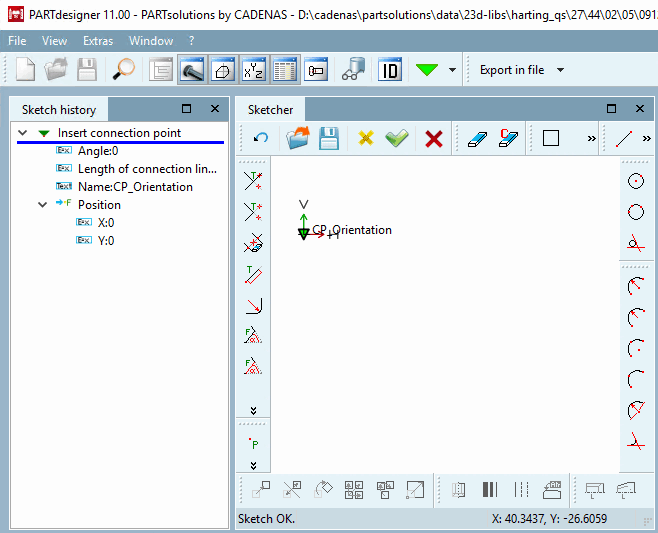Viewport: 658px width, 533px height.
Task: Click the Save sketch floppy icon in Sketcher
Action: 329,138
